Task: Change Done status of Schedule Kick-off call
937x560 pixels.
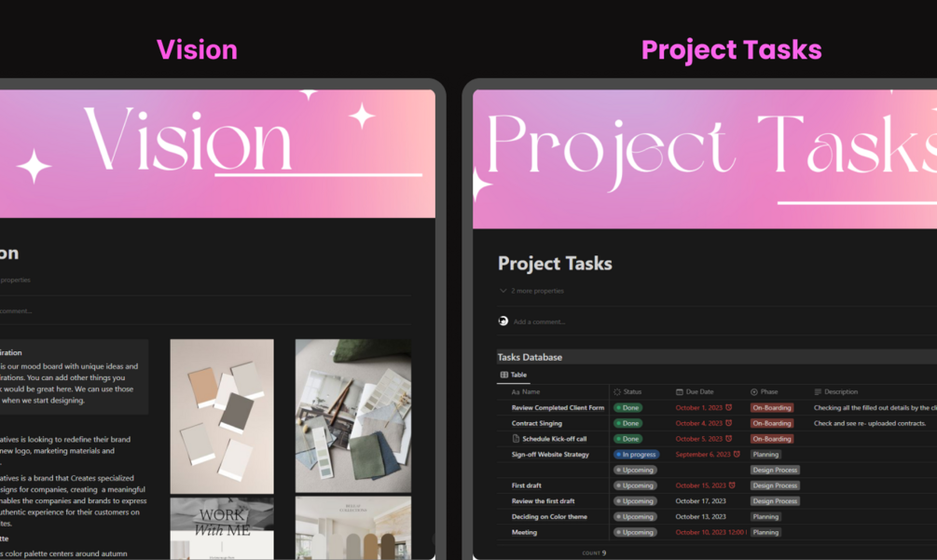Action: [628, 439]
